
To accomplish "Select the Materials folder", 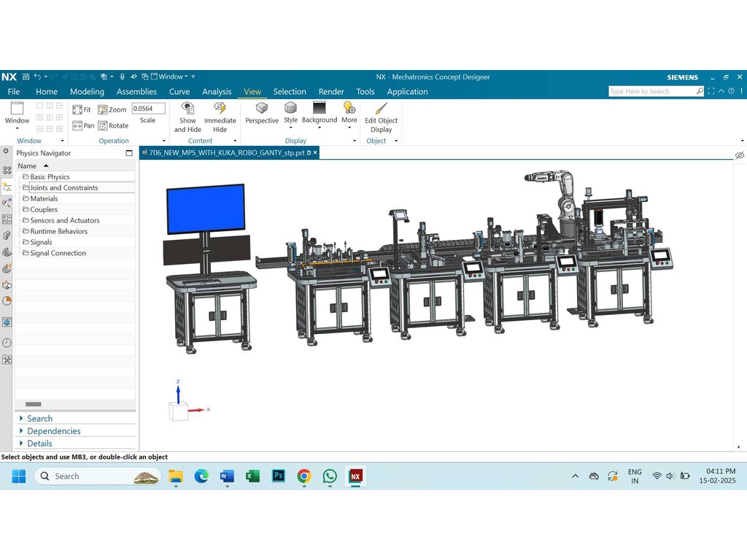I will click(x=41, y=198).
